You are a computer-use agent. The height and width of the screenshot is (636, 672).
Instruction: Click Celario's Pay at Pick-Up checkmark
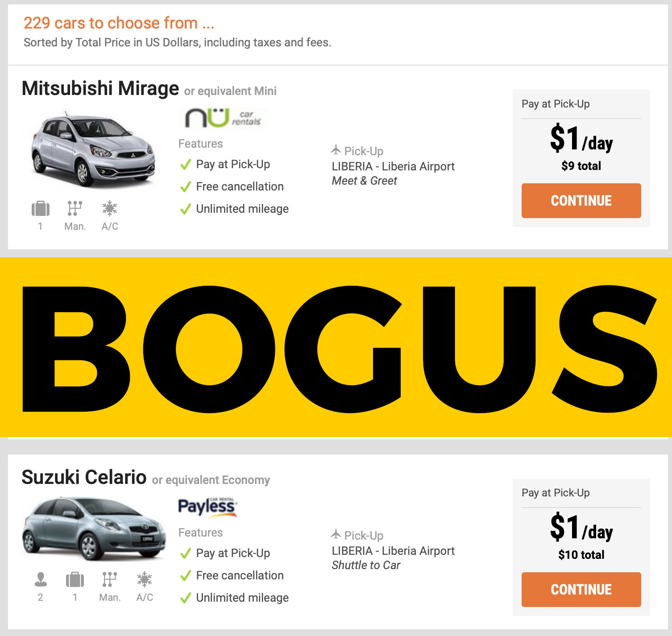point(186,553)
